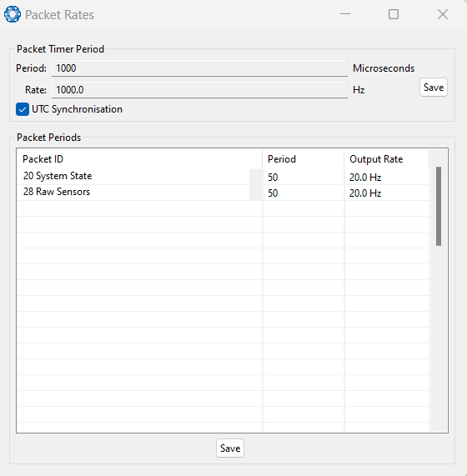Maximize the Packet Rates window
This screenshot has height=476, width=467.
click(x=394, y=14)
